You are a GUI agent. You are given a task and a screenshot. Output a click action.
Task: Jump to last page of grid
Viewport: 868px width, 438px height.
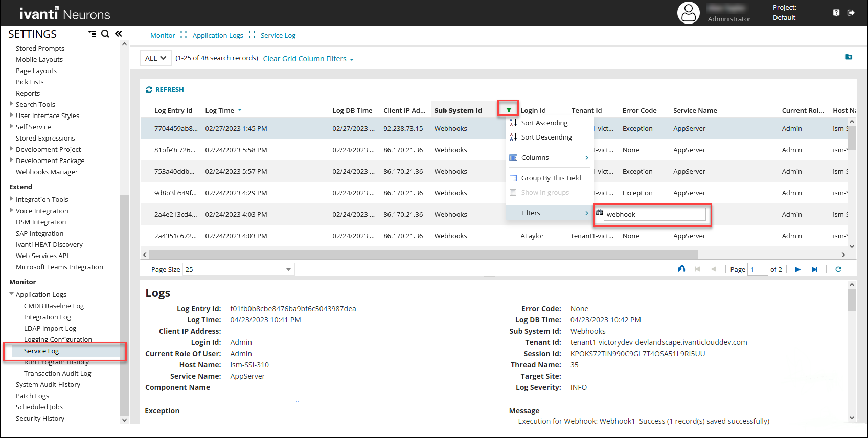(x=814, y=269)
